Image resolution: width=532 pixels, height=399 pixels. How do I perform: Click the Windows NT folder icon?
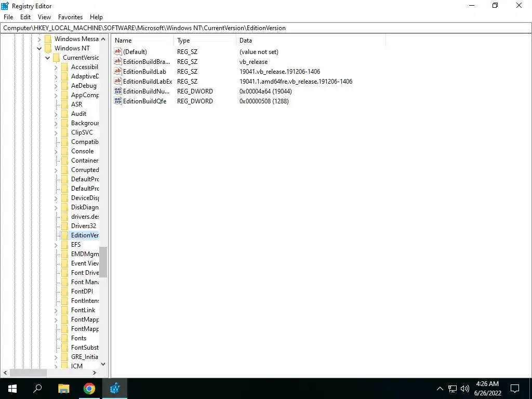[48, 48]
